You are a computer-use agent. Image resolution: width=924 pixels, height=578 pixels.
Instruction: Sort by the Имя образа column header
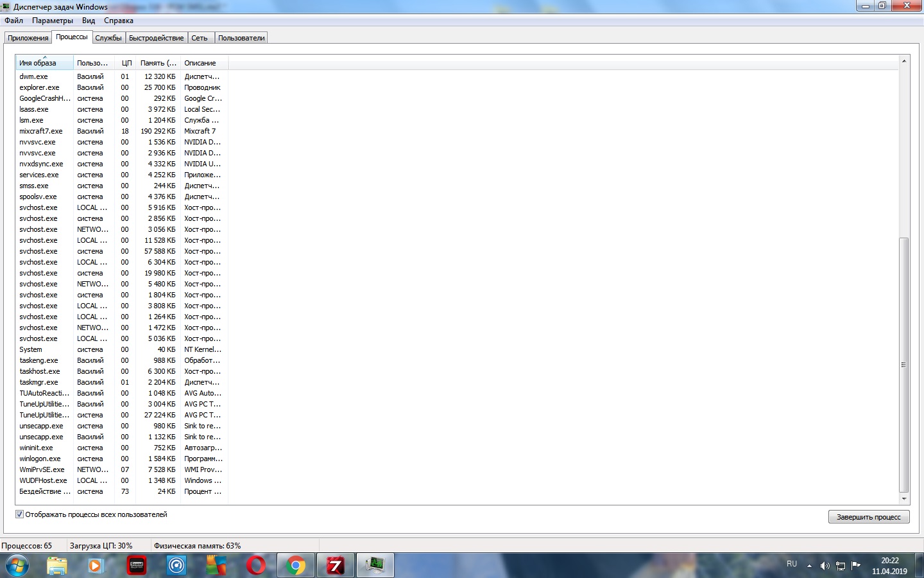point(44,63)
